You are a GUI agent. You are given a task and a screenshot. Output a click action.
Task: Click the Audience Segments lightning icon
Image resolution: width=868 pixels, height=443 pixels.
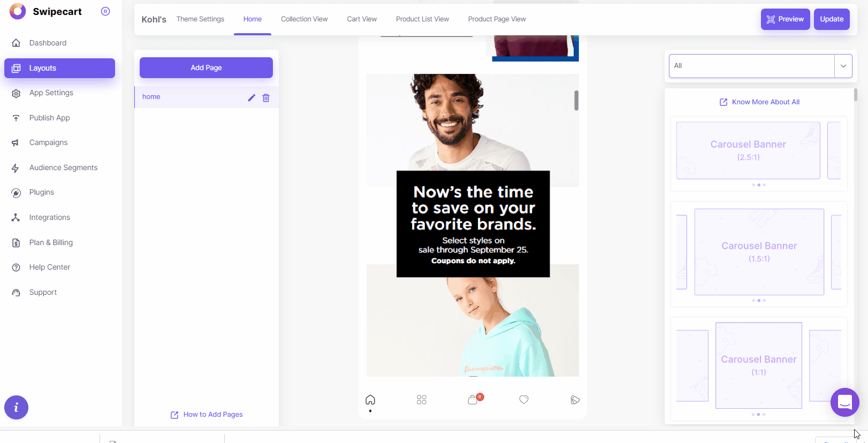pyautogui.click(x=16, y=168)
